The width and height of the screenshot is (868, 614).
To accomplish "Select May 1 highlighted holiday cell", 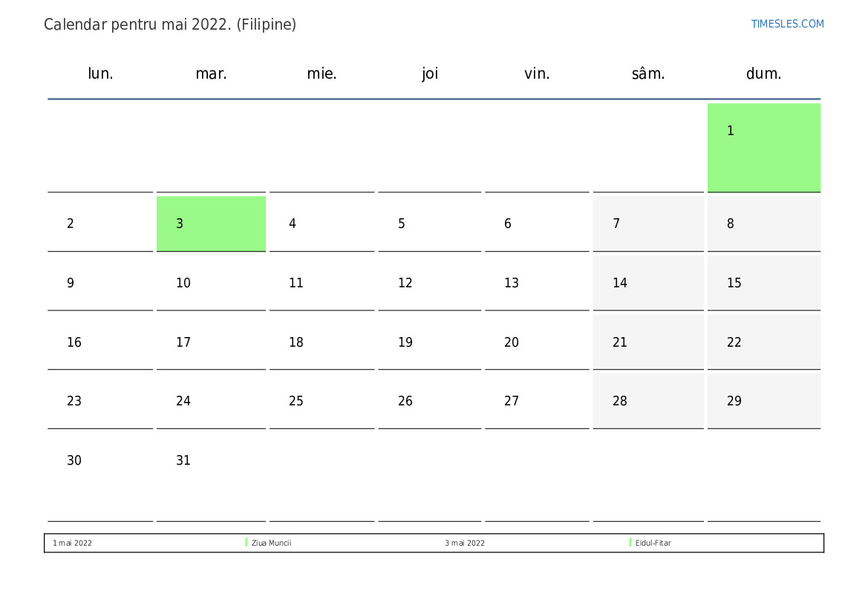I will [x=763, y=147].
